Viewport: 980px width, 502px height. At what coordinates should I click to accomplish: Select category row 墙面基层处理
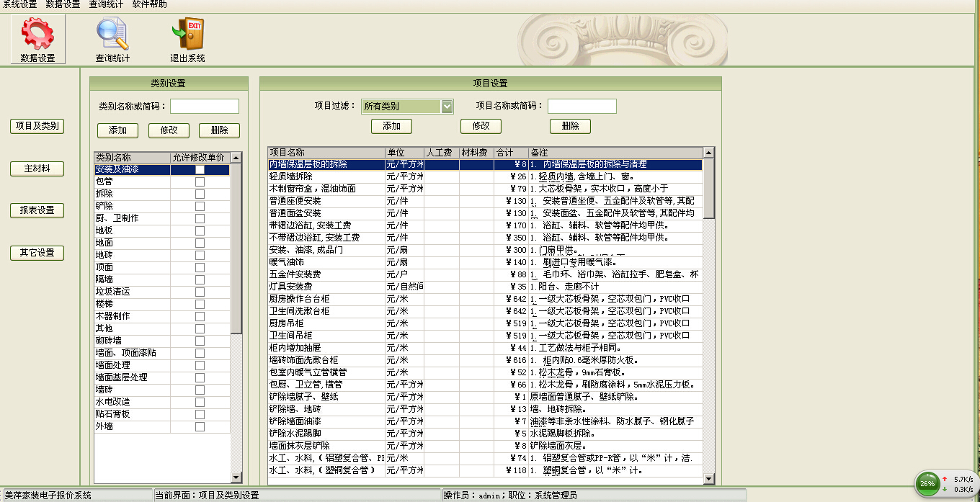pos(162,378)
